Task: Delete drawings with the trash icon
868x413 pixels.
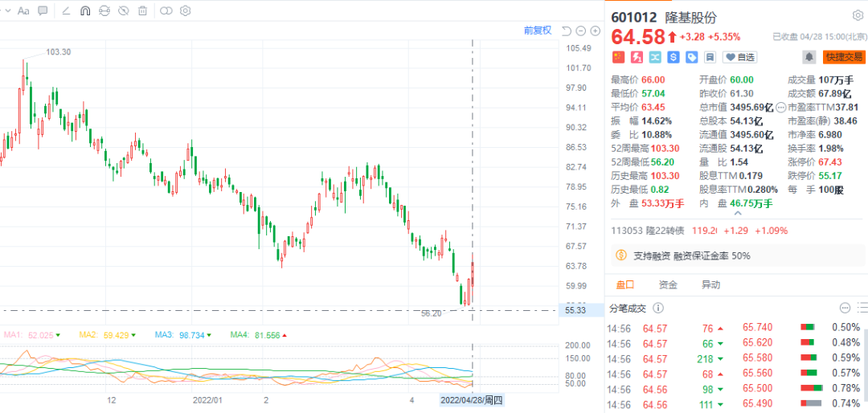Action: point(142,10)
